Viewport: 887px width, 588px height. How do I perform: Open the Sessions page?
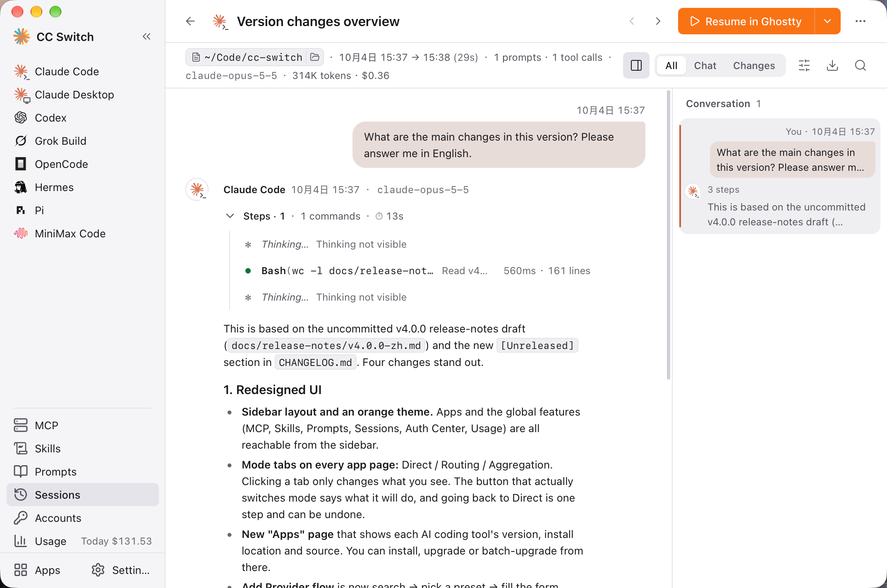(83, 495)
